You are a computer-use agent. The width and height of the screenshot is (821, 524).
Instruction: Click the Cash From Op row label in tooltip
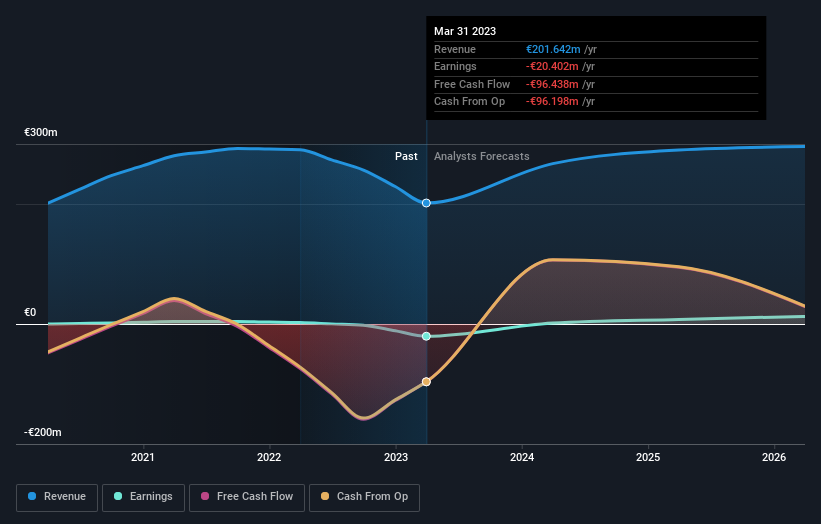pyautogui.click(x=469, y=102)
